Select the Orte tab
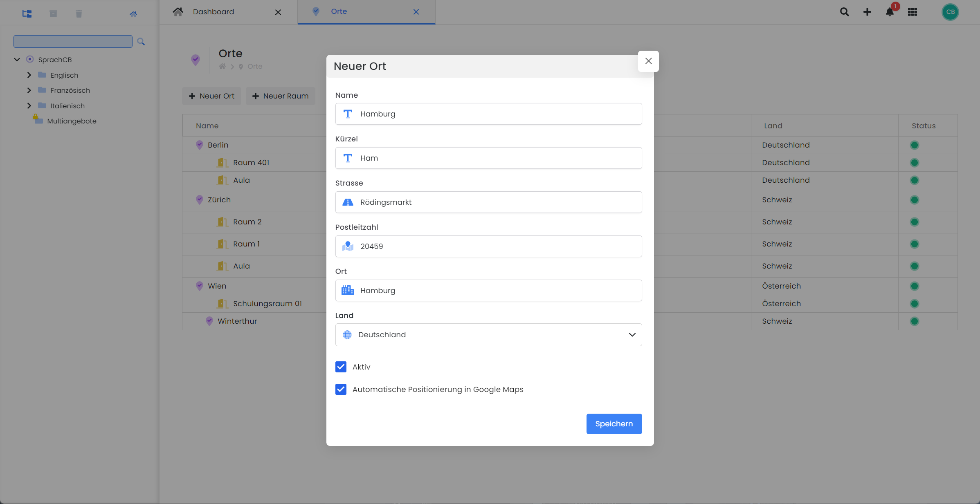The width and height of the screenshot is (980, 504). click(339, 11)
